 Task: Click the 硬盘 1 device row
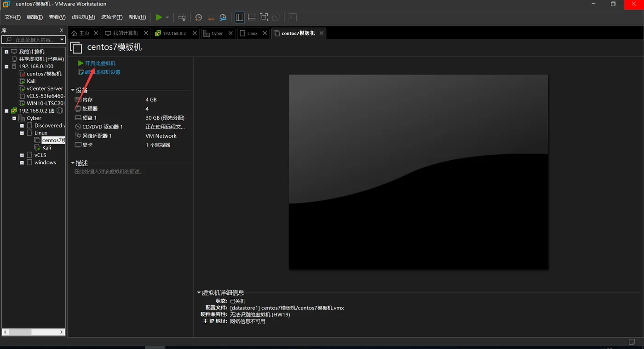(131, 118)
